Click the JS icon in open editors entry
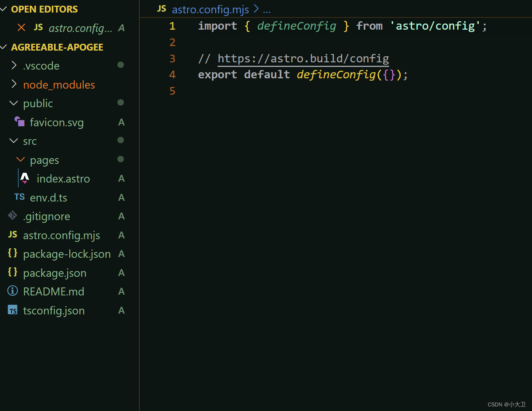Screen dimensions: 532x411 tap(38, 27)
